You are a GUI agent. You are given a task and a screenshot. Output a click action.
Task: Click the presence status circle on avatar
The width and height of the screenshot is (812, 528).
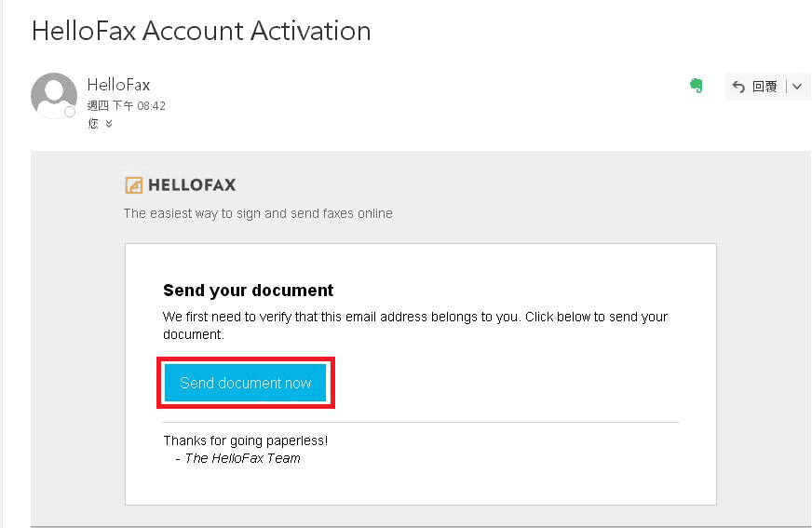point(69,112)
